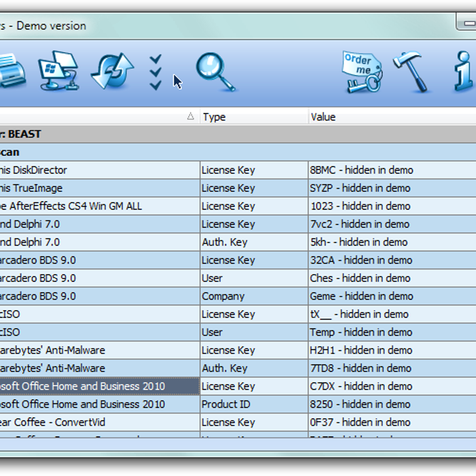Viewport: 476px width, 476px height.
Task: Click the value '7TD8 - hidden in demo'
Action: click(x=361, y=368)
